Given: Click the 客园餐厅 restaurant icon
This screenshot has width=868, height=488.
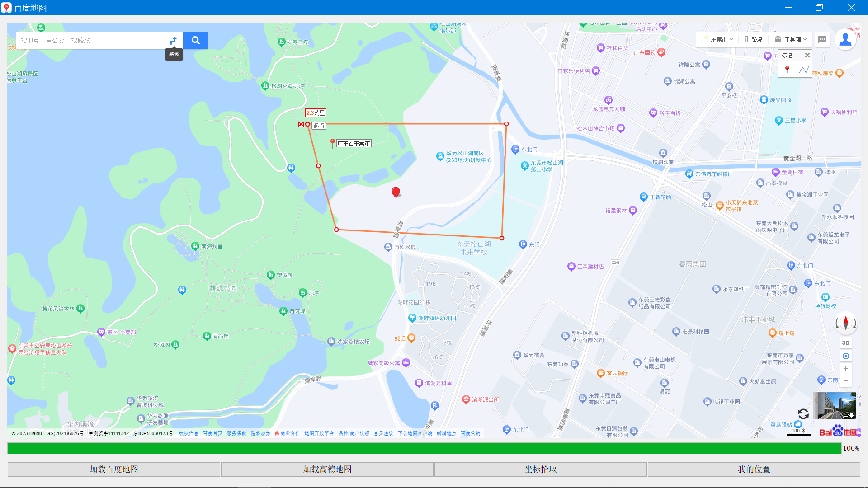Looking at the screenshot, I should click(601, 373).
